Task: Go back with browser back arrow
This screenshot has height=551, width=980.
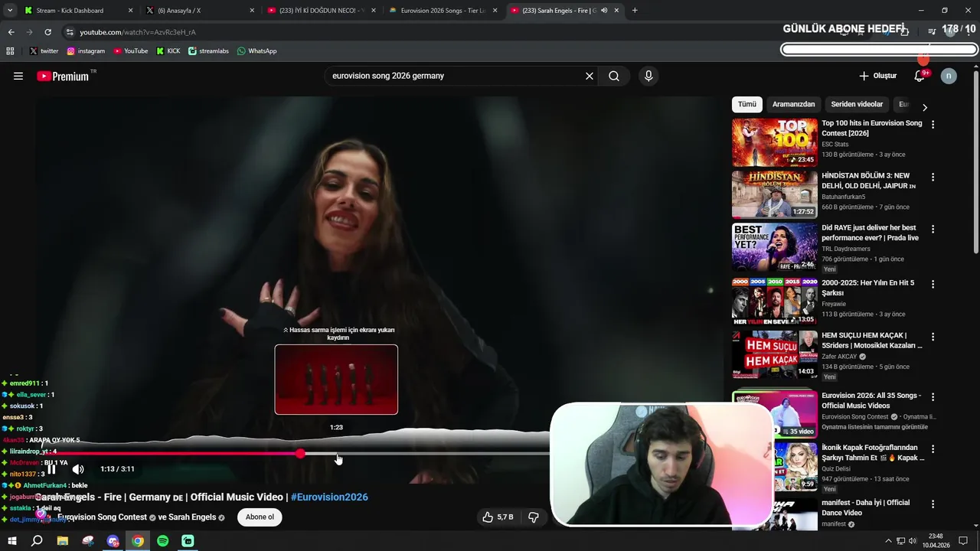Action: point(11,32)
